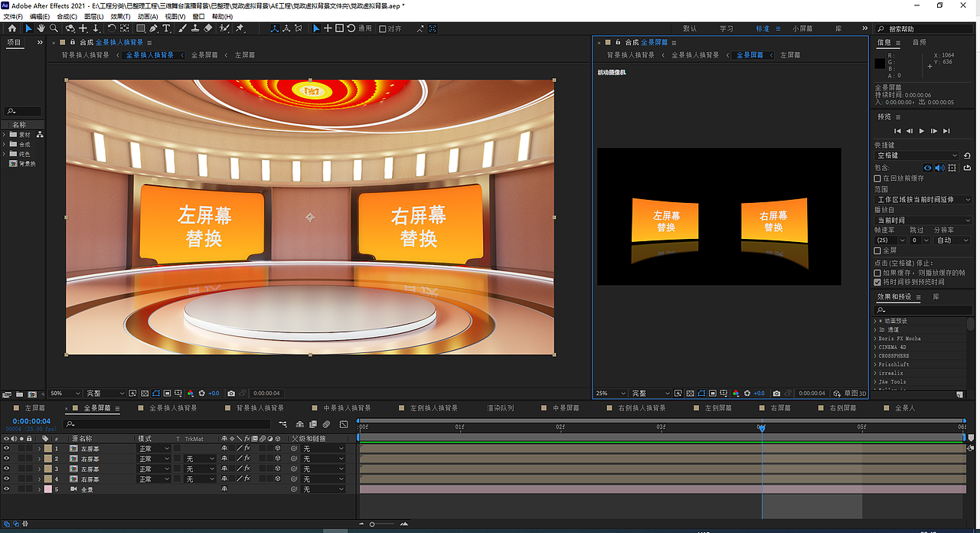Open layer 1 blending mode 正常 dropdown

(154, 449)
